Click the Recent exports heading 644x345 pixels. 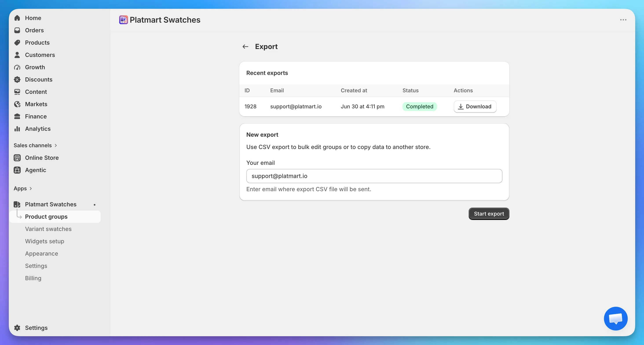point(267,73)
